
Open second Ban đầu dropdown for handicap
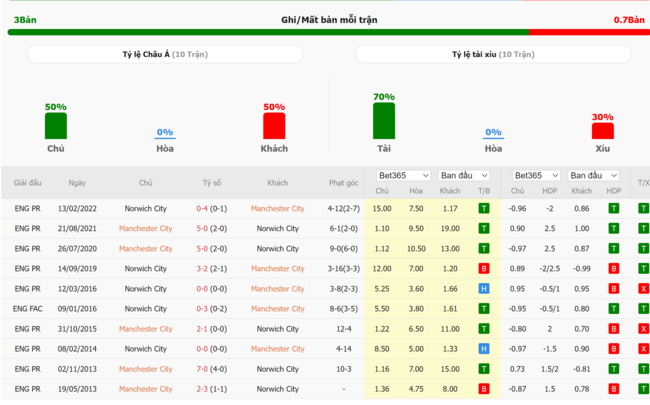[x=594, y=175]
